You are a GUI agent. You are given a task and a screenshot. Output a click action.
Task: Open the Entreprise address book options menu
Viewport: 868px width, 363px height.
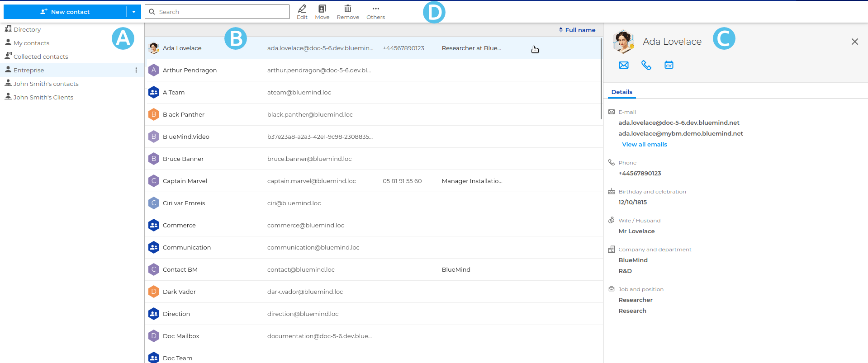(136, 70)
